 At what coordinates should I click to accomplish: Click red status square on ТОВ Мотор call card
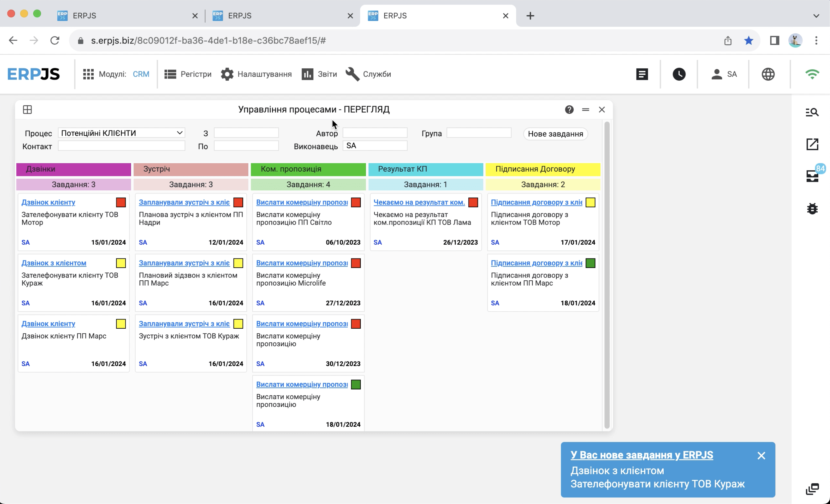click(x=121, y=202)
